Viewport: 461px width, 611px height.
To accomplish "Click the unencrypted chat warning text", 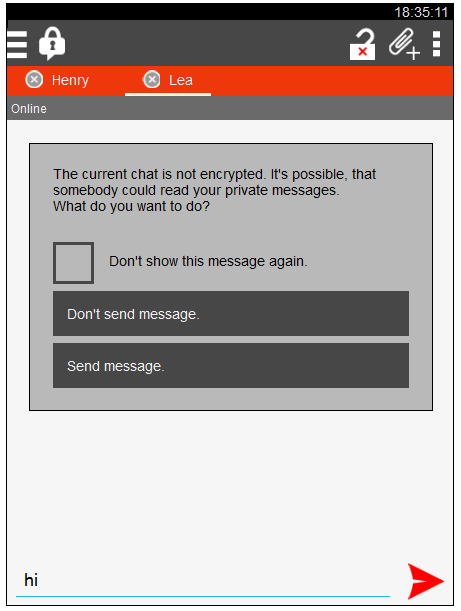I will click(x=214, y=190).
